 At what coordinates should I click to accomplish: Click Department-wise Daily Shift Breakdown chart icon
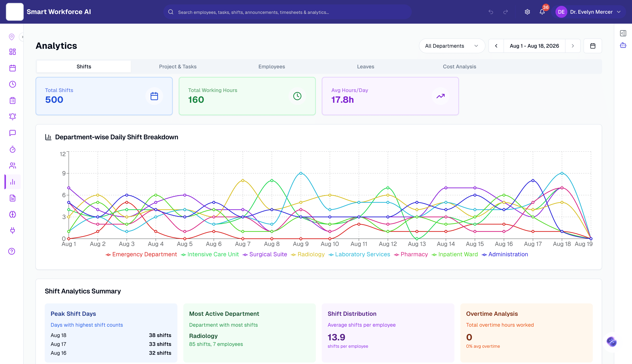pos(48,137)
